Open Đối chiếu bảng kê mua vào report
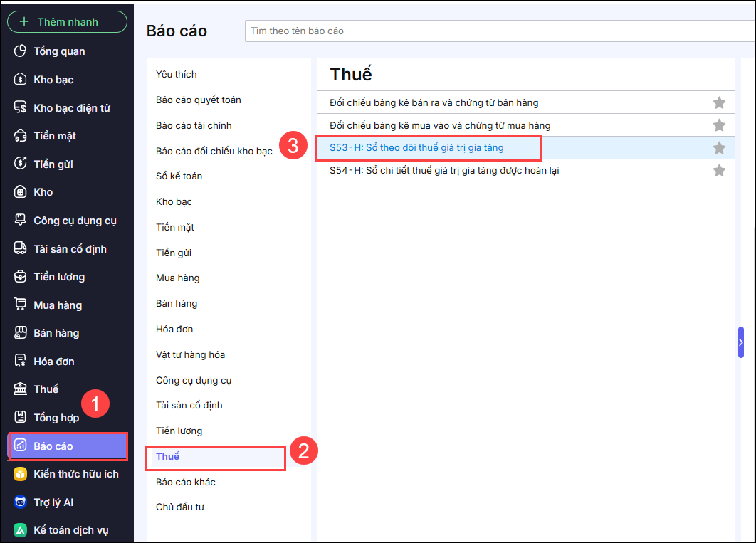The width and height of the screenshot is (756, 543). coord(440,125)
